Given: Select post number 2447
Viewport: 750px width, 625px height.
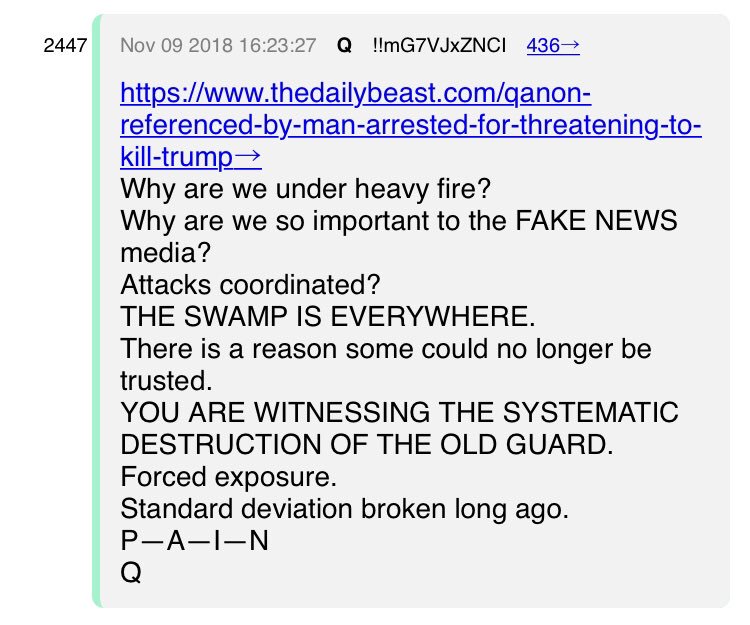Looking at the screenshot, I should pos(65,46).
